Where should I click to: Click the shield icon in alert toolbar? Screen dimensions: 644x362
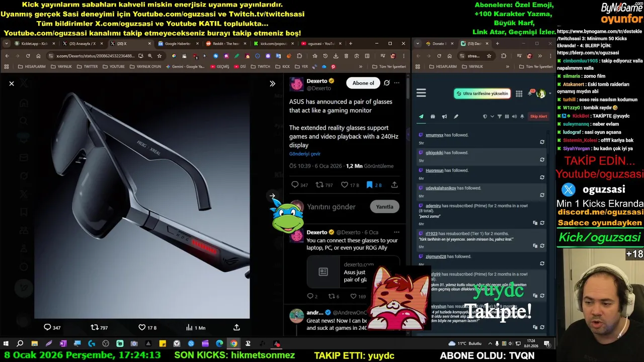tap(485, 117)
